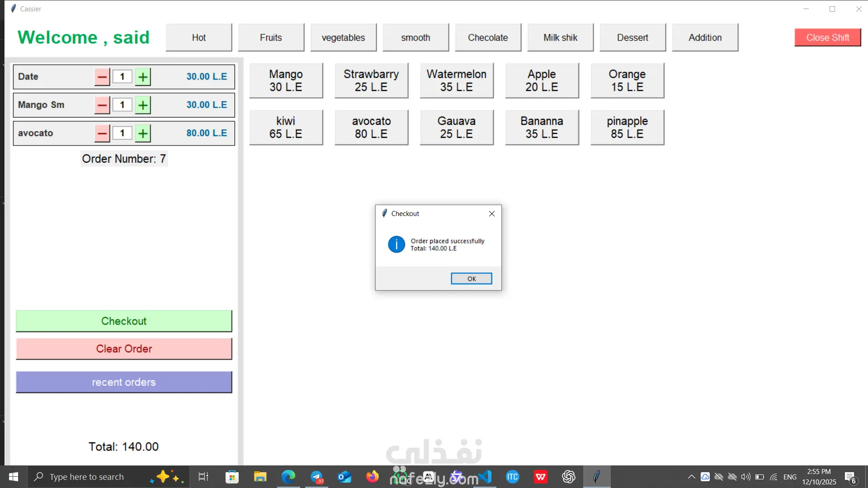
Task: Add Watermelon 35 L.E to order
Action: click(457, 80)
